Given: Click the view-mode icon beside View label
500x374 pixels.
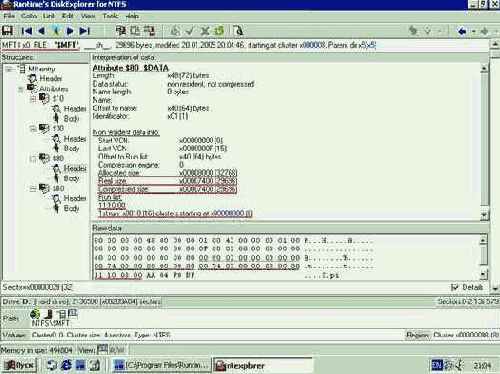Looking at the screenshot, I should pyautogui.click(x=102, y=349).
